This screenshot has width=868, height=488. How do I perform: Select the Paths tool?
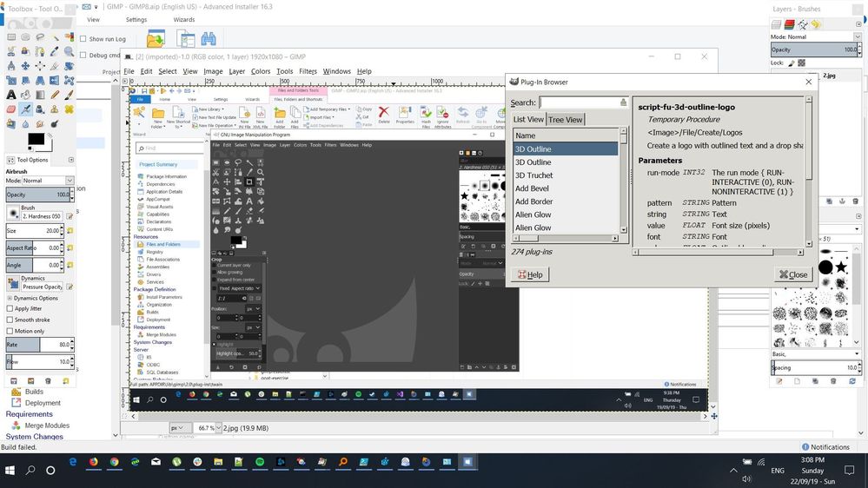point(40,51)
